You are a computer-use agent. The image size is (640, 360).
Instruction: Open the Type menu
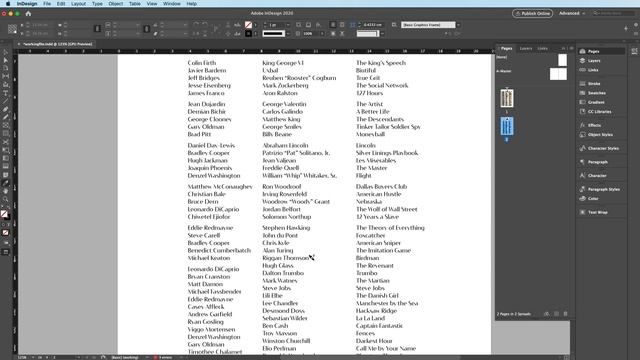pos(97,4)
